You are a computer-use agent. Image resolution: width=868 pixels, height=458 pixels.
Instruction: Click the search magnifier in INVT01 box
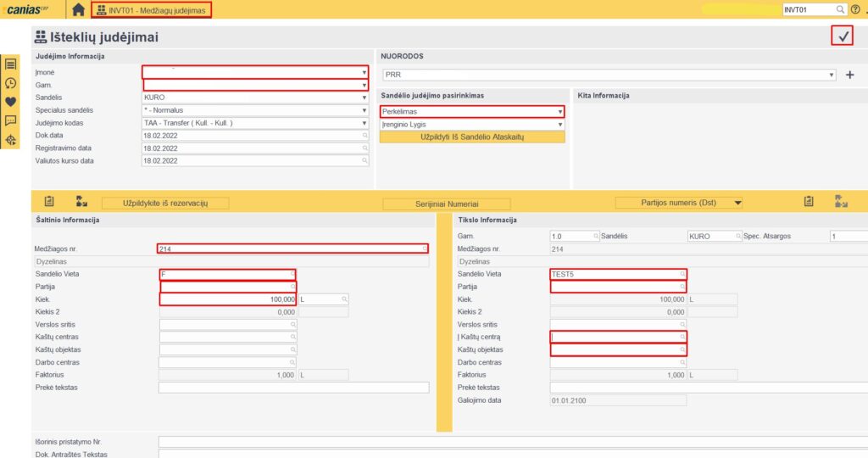pyautogui.click(x=840, y=9)
